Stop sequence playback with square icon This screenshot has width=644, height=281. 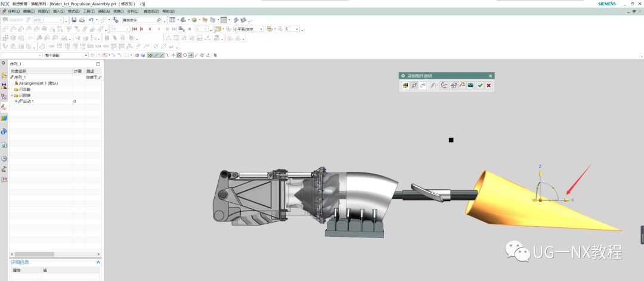pos(190,29)
